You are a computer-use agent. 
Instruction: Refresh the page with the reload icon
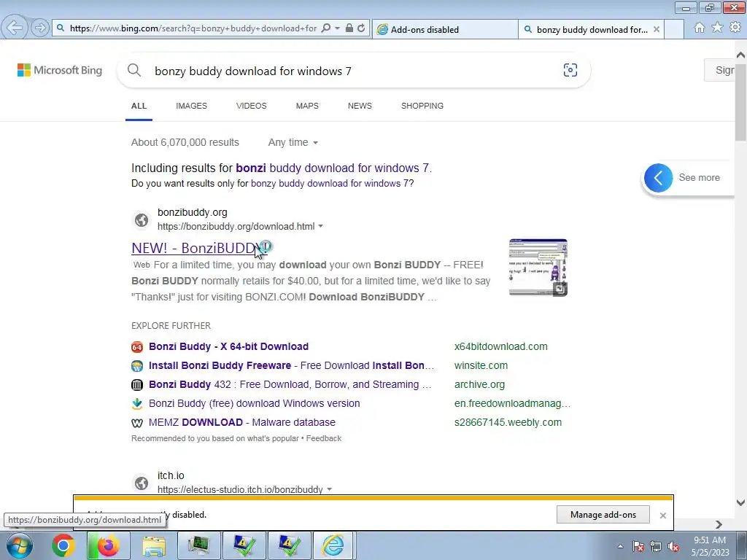click(x=361, y=28)
